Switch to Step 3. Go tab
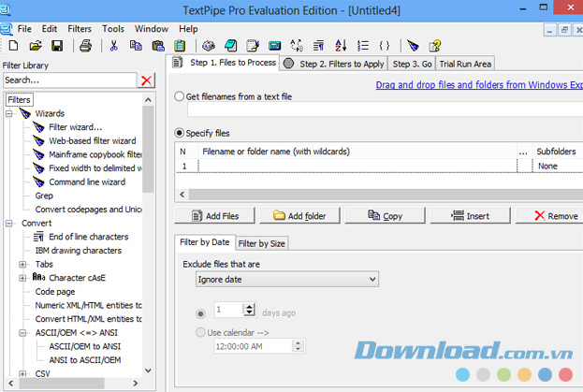Screen dimensions: 583x392 coord(412,64)
